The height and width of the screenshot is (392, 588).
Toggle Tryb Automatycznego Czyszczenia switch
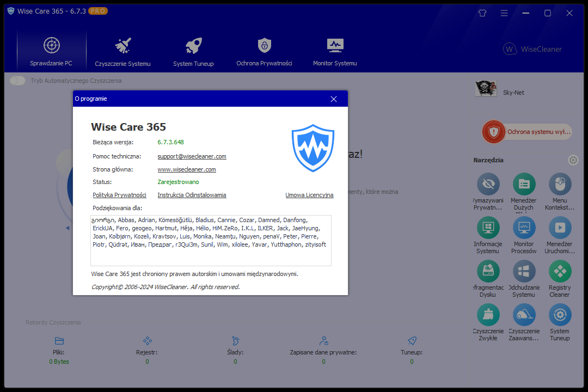[x=17, y=81]
